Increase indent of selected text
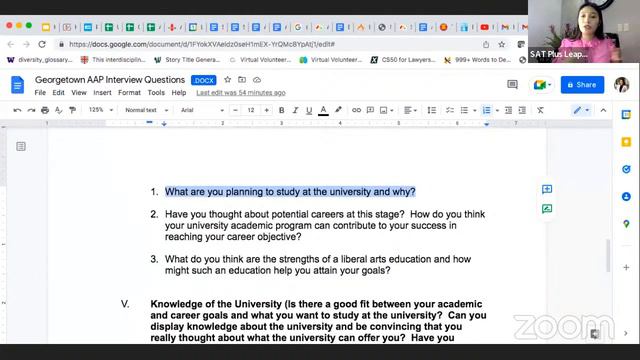Image resolution: width=640 pixels, height=360 pixels. click(x=522, y=110)
